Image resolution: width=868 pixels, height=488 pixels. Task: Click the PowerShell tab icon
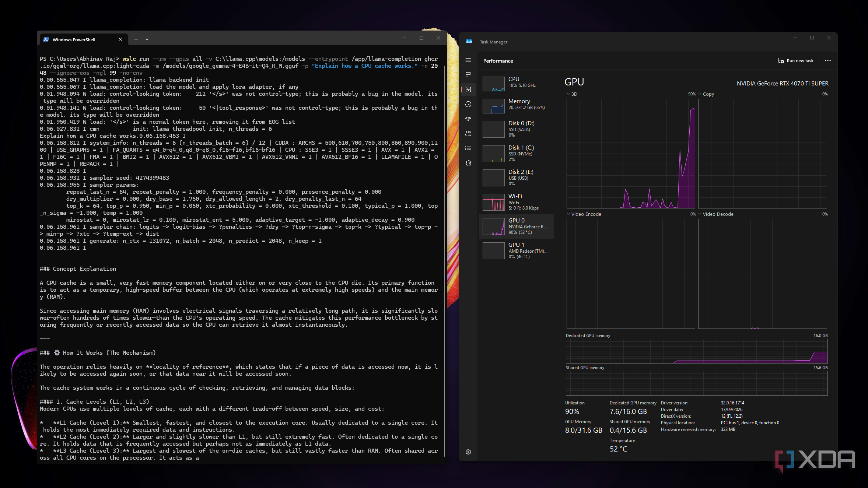[x=46, y=39]
